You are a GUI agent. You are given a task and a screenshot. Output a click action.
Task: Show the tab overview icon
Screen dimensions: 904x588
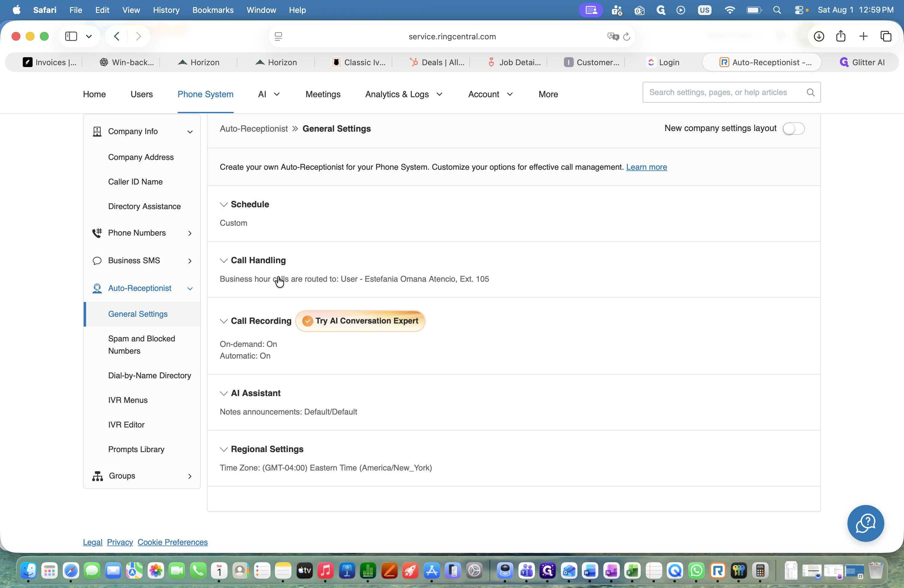pyautogui.click(x=885, y=37)
